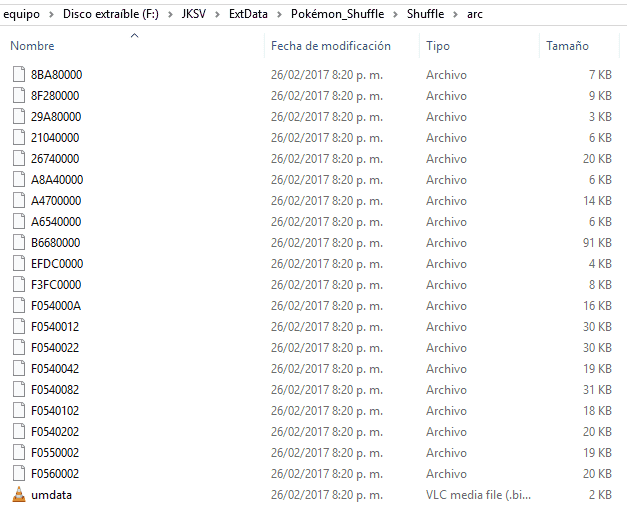Image resolution: width=627 pixels, height=515 pixels.
Task: Open the chevron after ExtData
Action: point(279,14)
